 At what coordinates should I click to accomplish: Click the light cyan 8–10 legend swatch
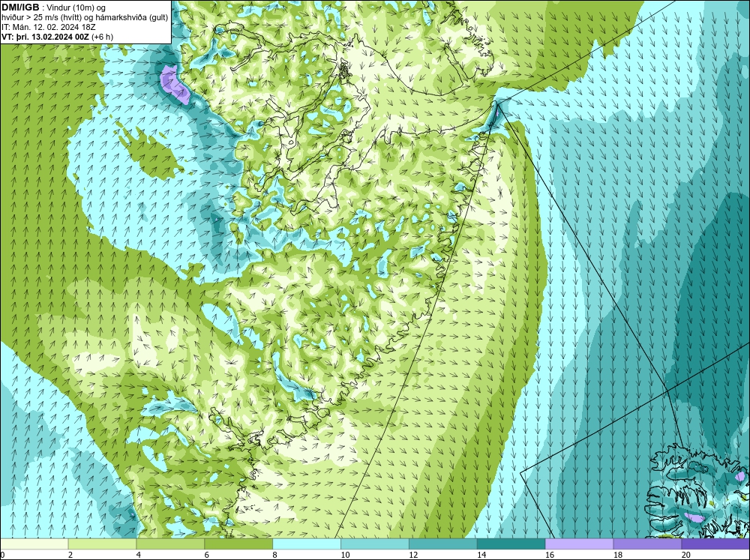coord(307,544)
